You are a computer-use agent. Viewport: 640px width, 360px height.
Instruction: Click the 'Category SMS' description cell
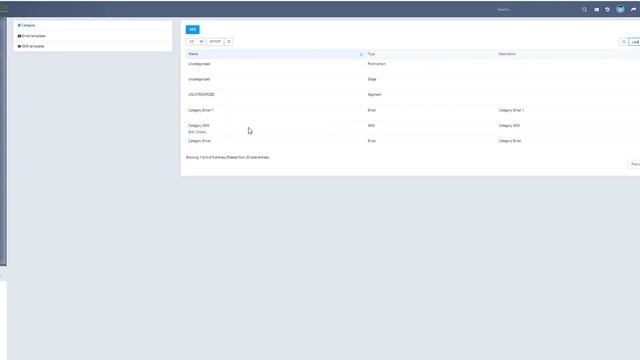[x=509, y=126]
